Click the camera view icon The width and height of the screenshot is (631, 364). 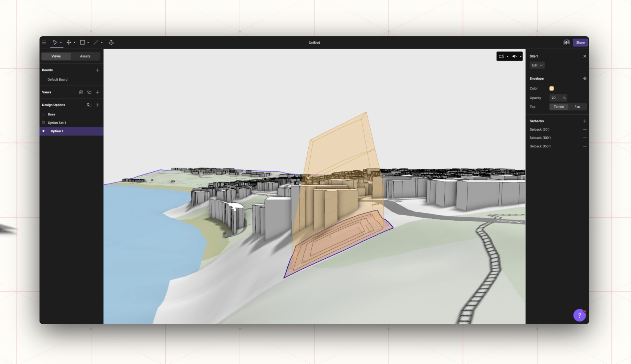[x=501, y=56]
